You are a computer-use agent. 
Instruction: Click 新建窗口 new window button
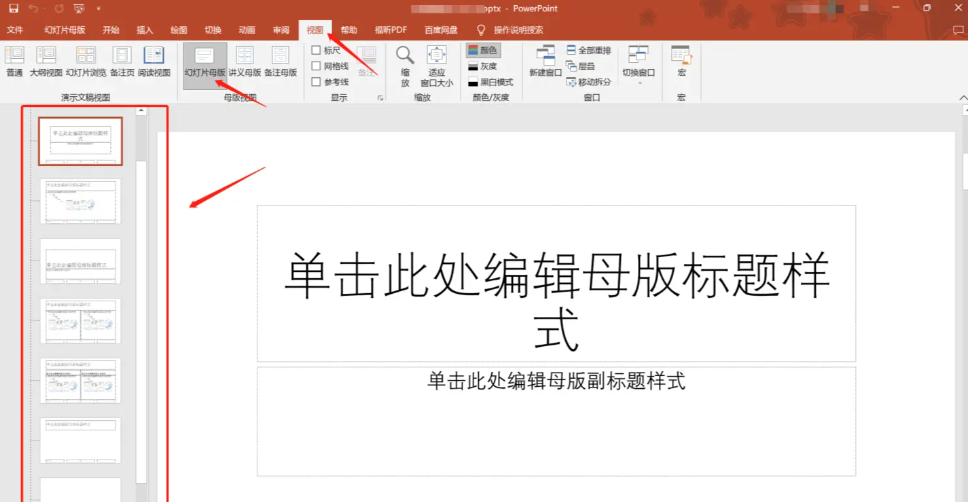(x=545, y=61)
